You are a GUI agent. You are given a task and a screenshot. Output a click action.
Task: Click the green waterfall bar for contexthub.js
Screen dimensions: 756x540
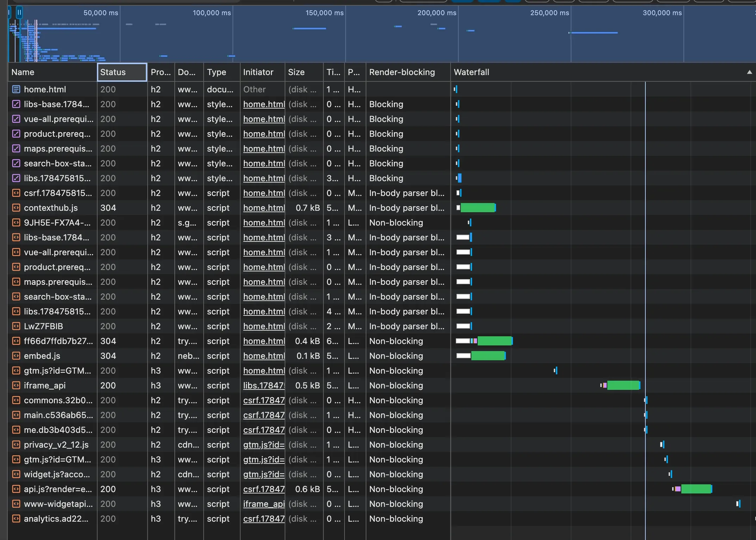click(478, 208)
